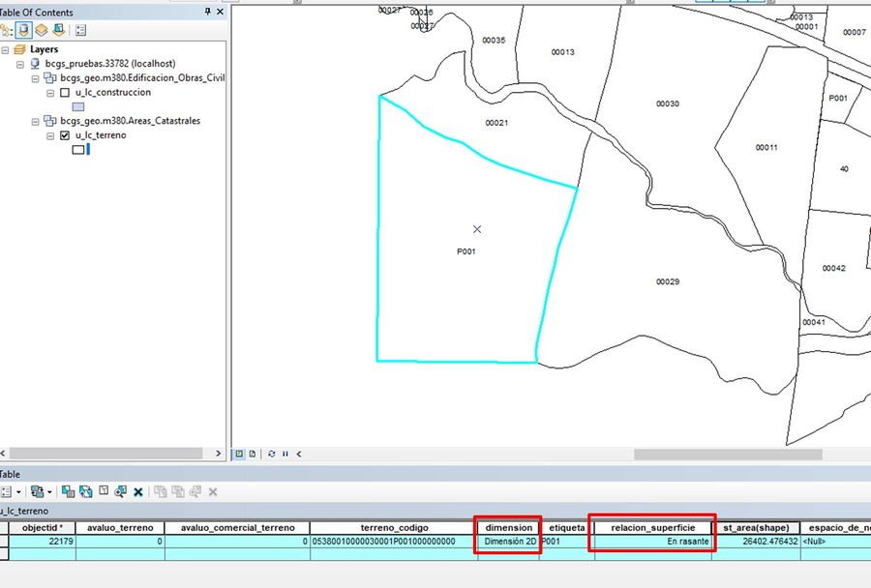This screenshot has height=588, width=871.
Task: Click the terreno_codigo cell starting 05380010000030001
Action: point(394,541)
